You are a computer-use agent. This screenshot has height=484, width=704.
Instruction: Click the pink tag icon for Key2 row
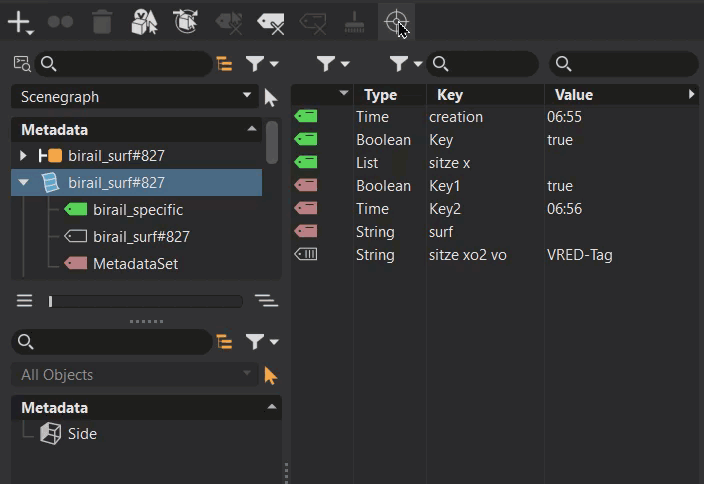(x=305, y=209)
